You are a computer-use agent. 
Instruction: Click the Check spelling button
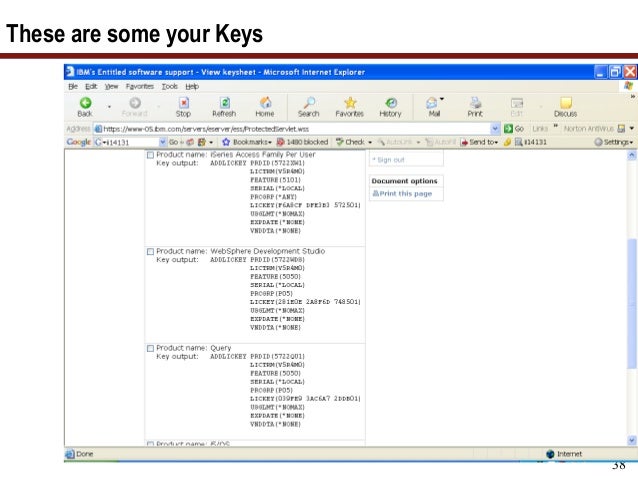351,142
